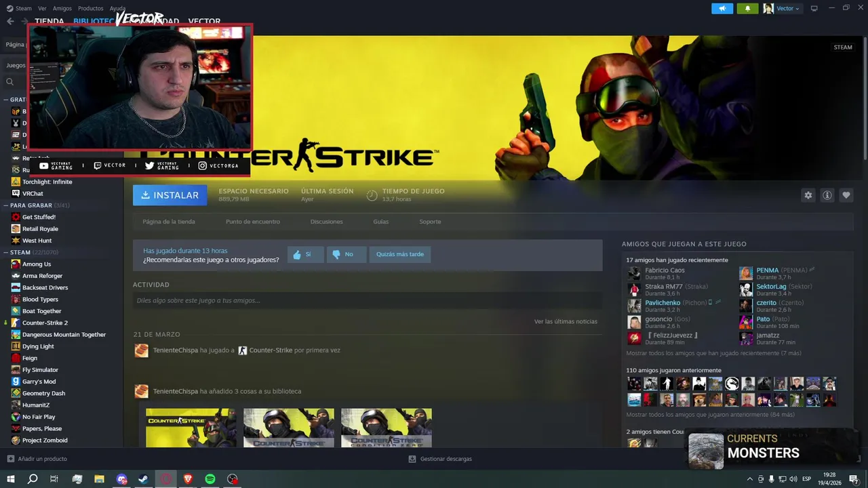Click the No thumbs down button
The image size is (868, 488).
pos(347,254)
